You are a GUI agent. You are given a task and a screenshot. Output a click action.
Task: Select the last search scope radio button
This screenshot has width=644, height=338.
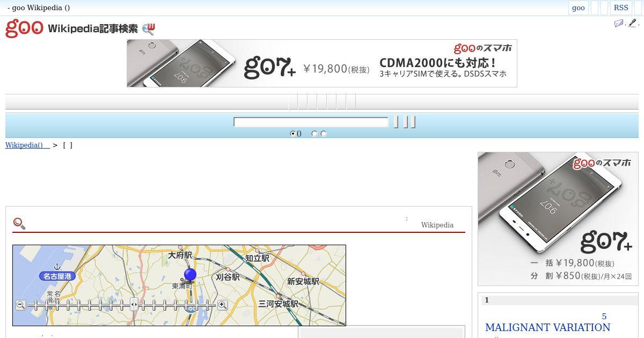pos(324,134)
